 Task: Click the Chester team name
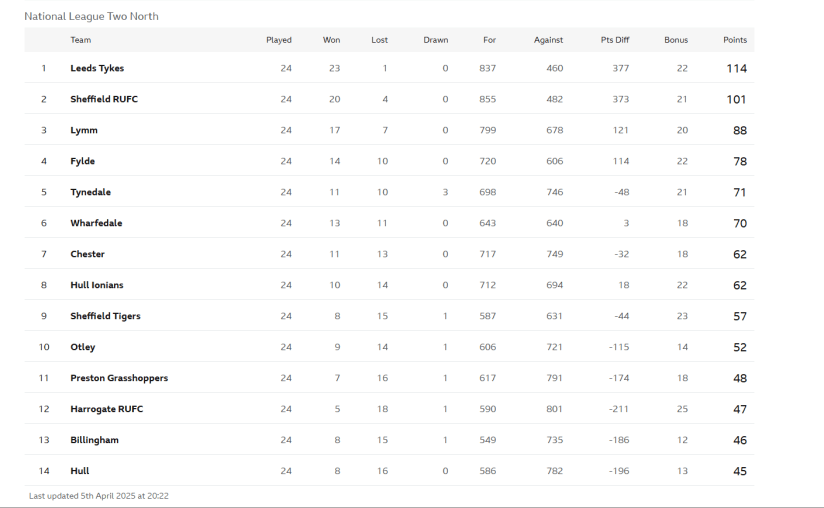[88, 254]
